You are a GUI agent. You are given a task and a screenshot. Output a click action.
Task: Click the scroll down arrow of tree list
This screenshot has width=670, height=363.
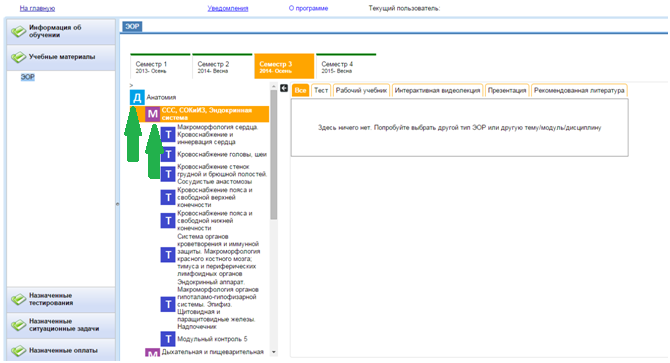[x=274, y=352]
